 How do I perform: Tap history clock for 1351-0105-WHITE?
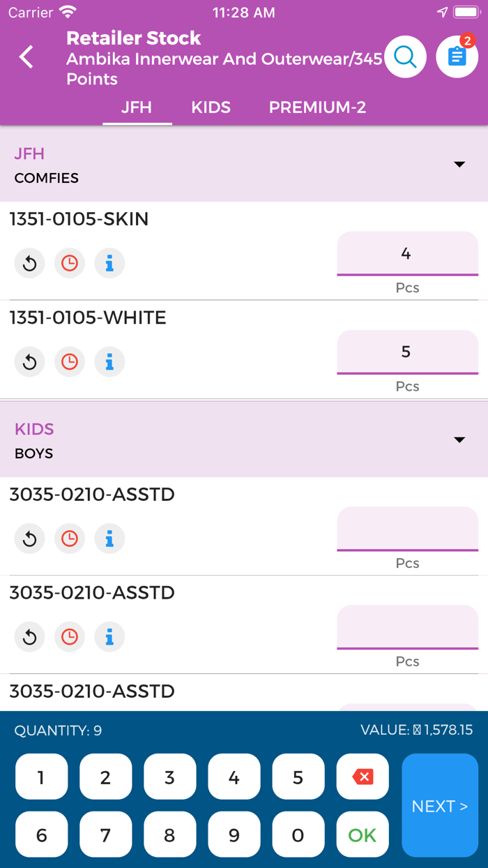click(70, 361)
